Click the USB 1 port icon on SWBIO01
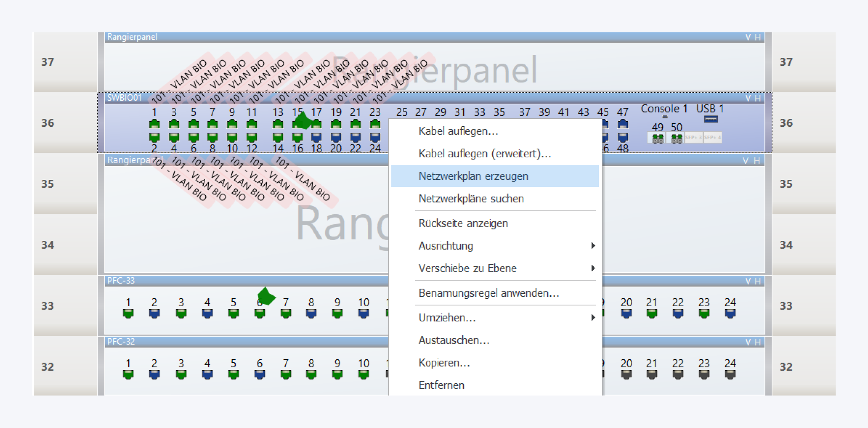This screenshot has width=868, height=428. tap(711, 118)
